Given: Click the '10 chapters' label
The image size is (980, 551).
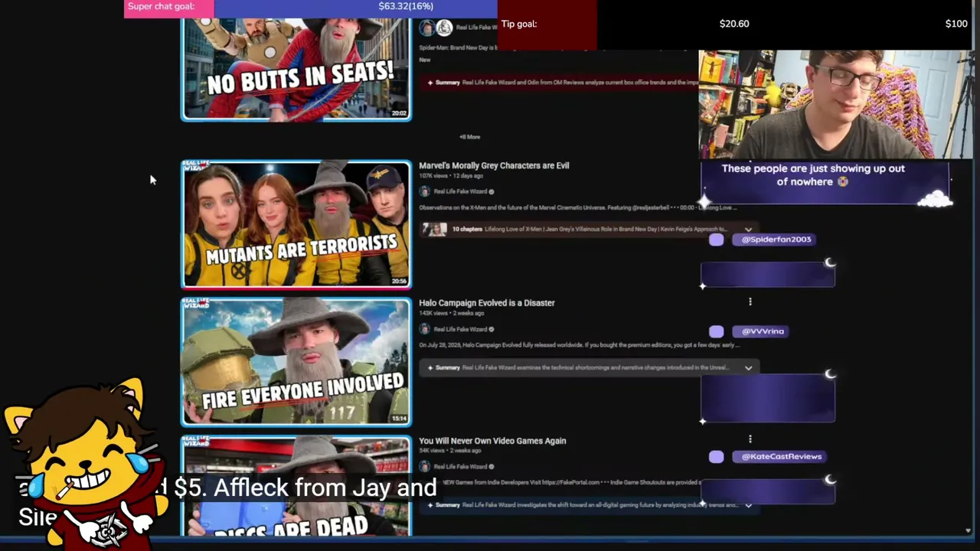Looking at the screenshot, I should [x=467, y=230].
